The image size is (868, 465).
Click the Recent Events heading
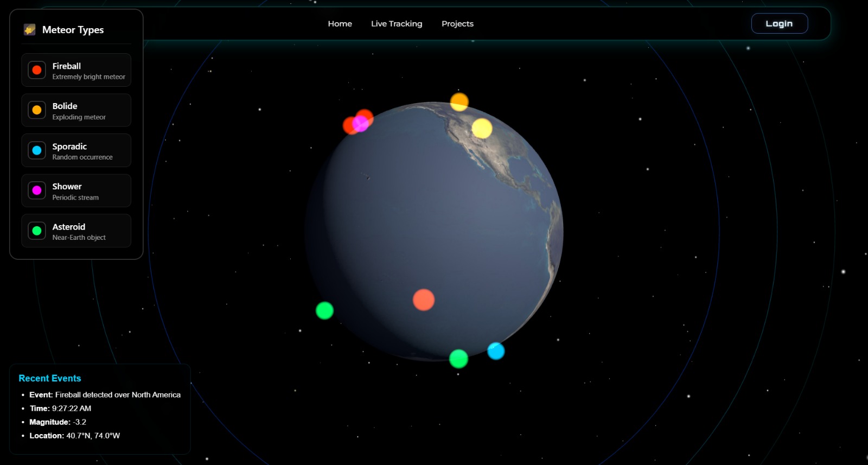[50, 378]
